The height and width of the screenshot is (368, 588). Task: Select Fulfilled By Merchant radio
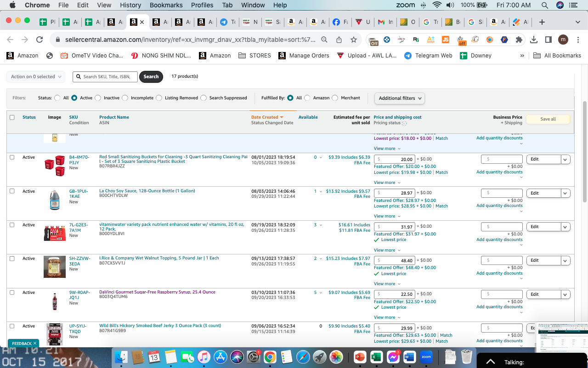click(x=335, y=98)
